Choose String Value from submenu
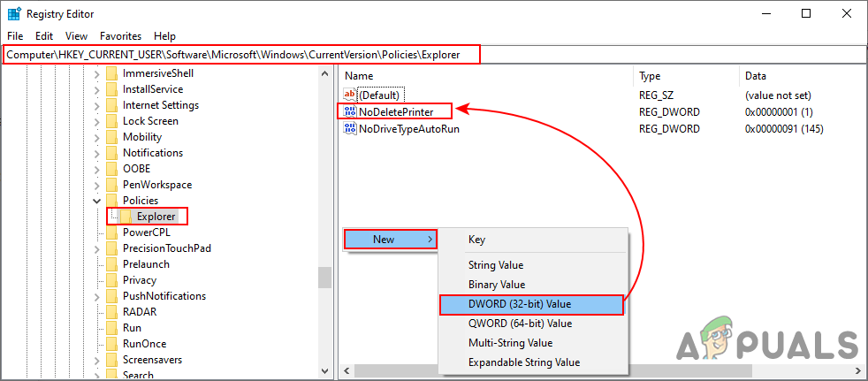Screen dimensions: 868x381 point(531,265)
